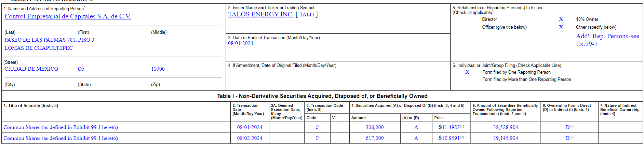Click the If Amendment, Date of Original Filed label
Image resolution: width=644 pixels, height=144 pixels.
[282, 66]
